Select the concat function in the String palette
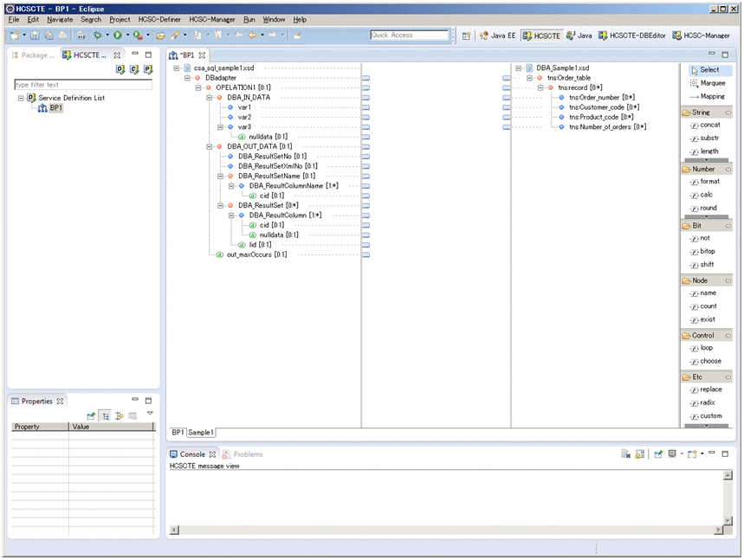Image resolution: width=744 pixels, height=560 pixels. (708, 126)
